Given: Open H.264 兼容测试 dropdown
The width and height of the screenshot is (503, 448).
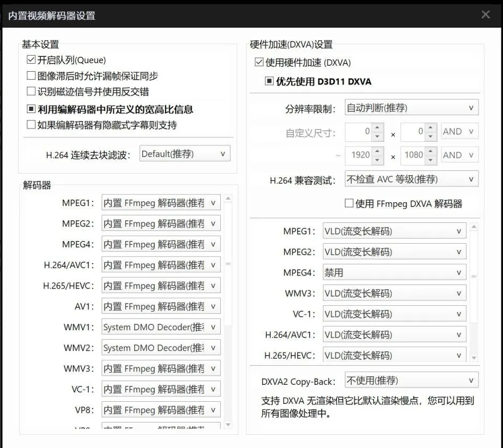Looking at the screenshot, I should pyautogui.click(x=412, y=179).
